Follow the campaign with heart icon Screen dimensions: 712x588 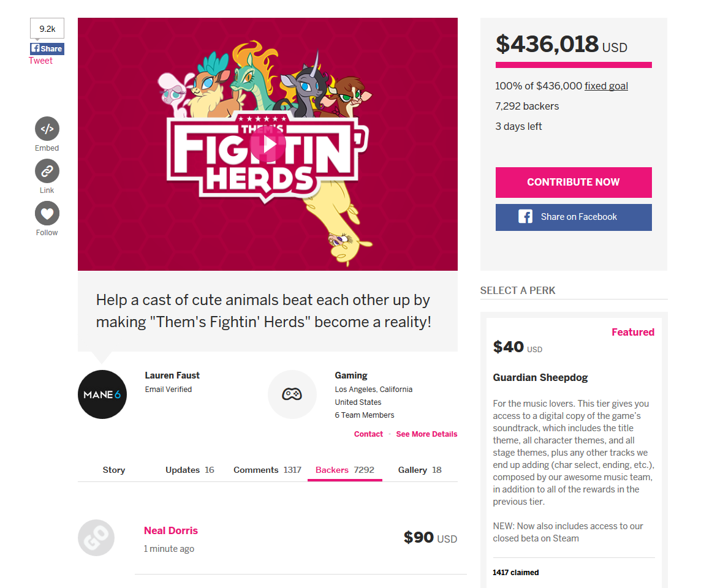click(47, 213)
